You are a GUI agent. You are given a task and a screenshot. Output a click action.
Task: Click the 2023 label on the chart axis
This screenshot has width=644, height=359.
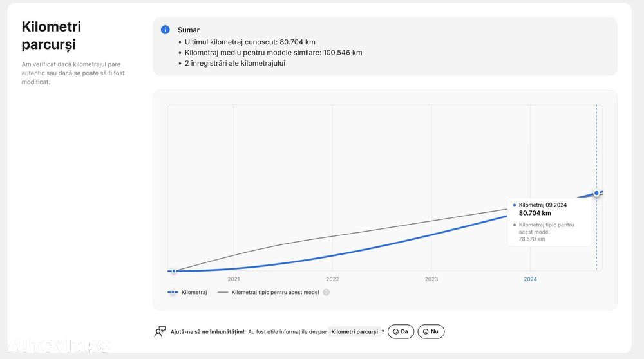pos(431,279)
